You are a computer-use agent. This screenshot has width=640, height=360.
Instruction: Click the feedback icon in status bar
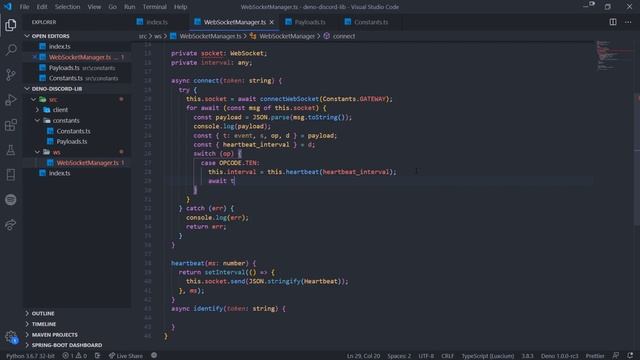pos(616,356)
